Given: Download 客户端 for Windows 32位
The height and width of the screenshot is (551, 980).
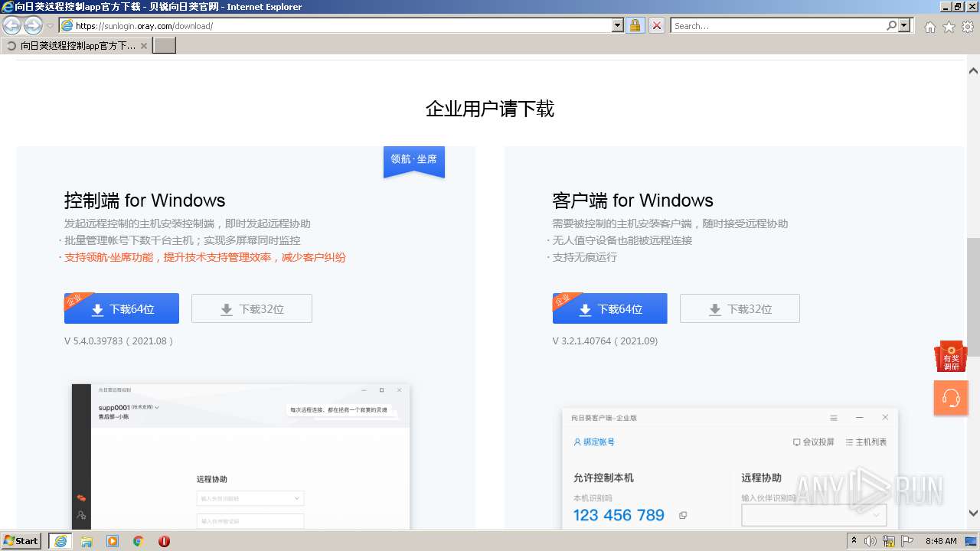Looking at the screenshot, I should pyautogui.click(x=740, y=308).
